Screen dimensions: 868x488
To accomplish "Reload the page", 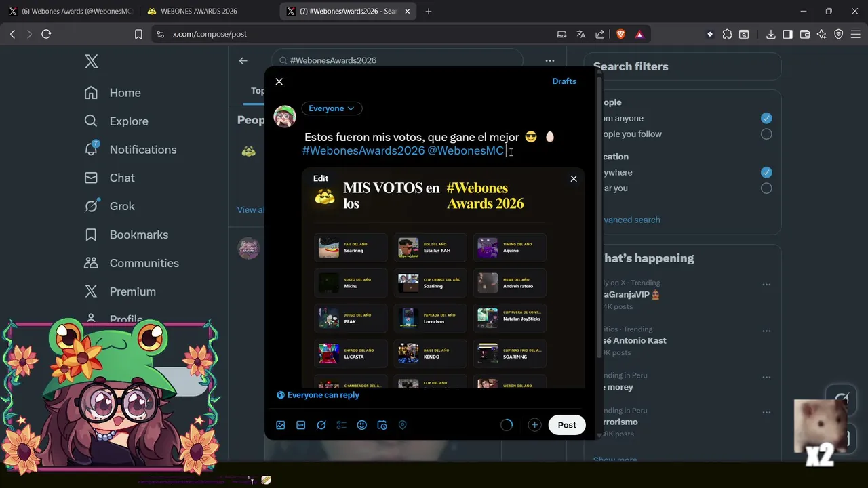I will [46, 34].
